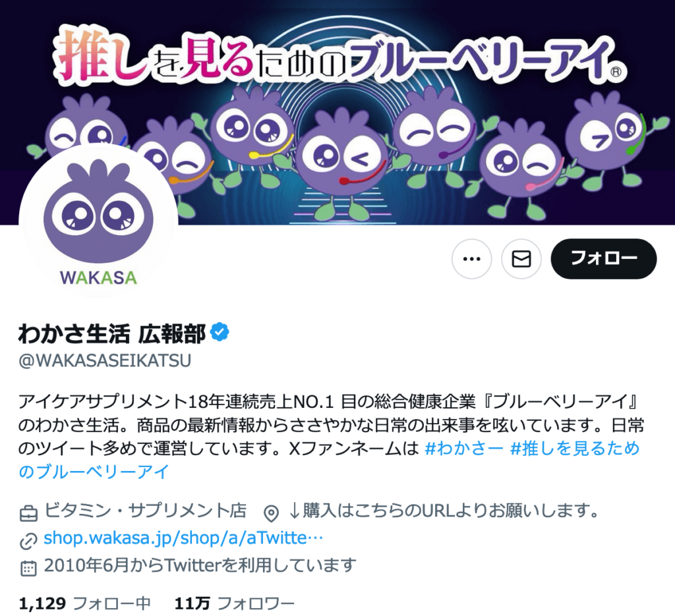The width and height of the screenshot is (675, 616).
Task: View the 11万 フォロワー followers list
Action: click(235, 603)
